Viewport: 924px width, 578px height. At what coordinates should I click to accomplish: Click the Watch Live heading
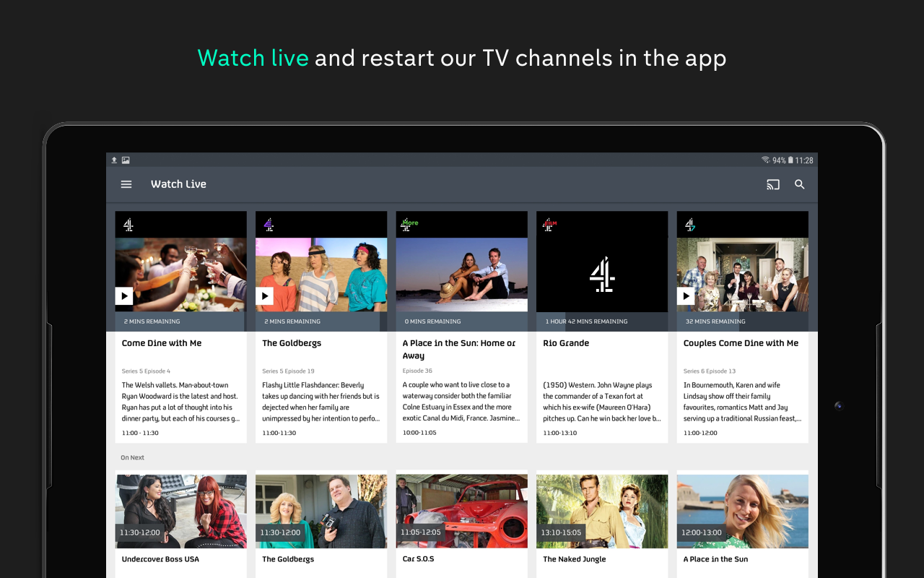(178, 184)
